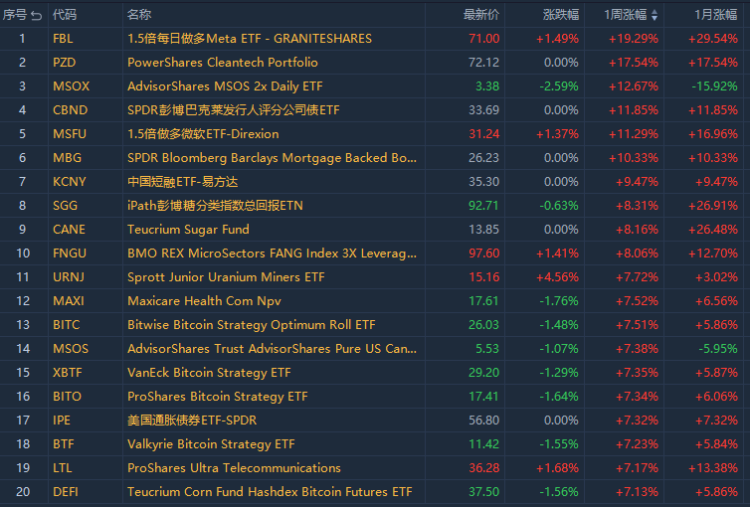Click weekly change +19.29%

[633, 39]
